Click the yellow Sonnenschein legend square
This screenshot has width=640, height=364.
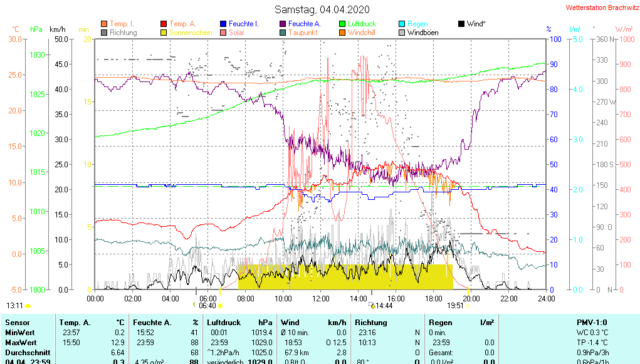point(164,33)
